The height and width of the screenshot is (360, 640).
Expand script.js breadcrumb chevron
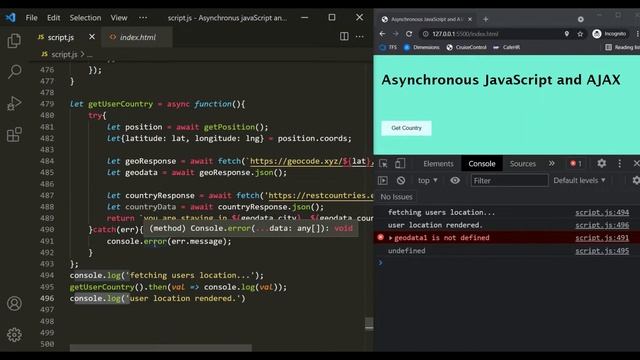[x=82, y=54]
